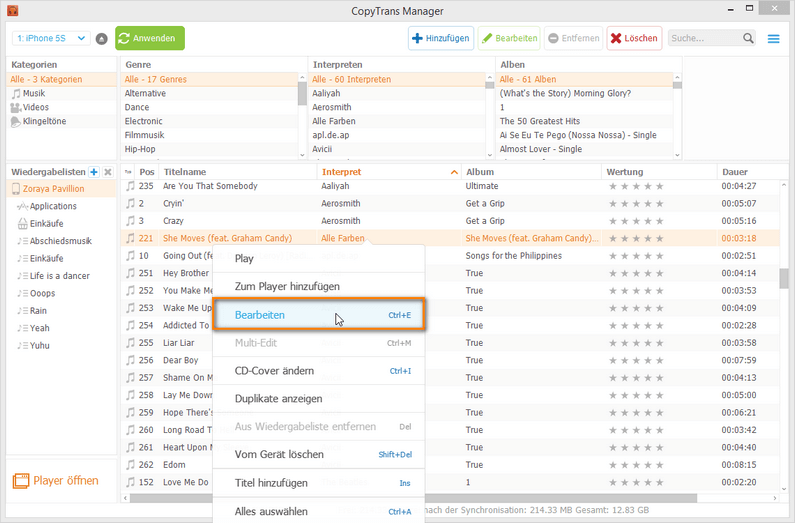Sort by the Titelname column header

[238, 172]
